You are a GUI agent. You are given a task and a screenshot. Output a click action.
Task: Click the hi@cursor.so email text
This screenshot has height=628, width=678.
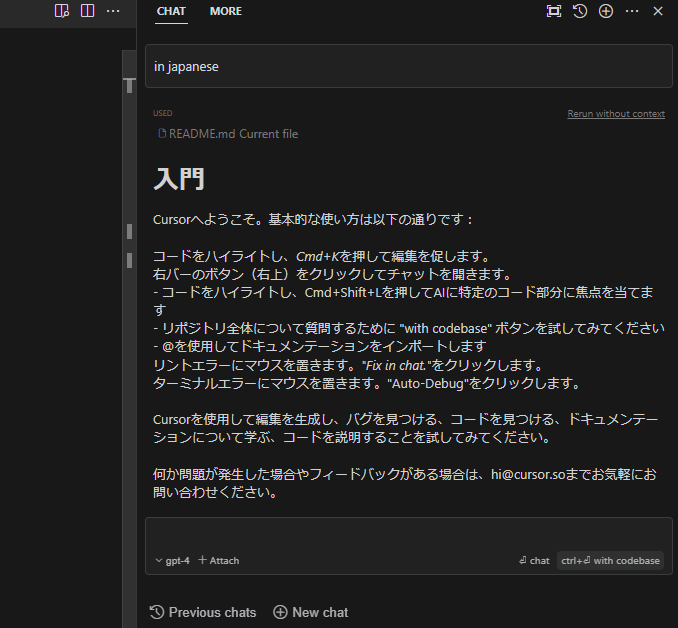pos(528,474)
